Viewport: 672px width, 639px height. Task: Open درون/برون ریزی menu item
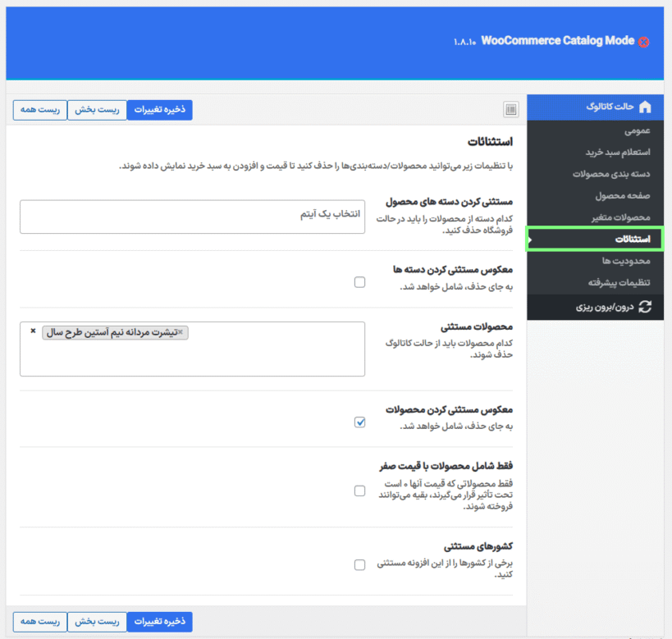pyautogui.click(x=596, y=308)
